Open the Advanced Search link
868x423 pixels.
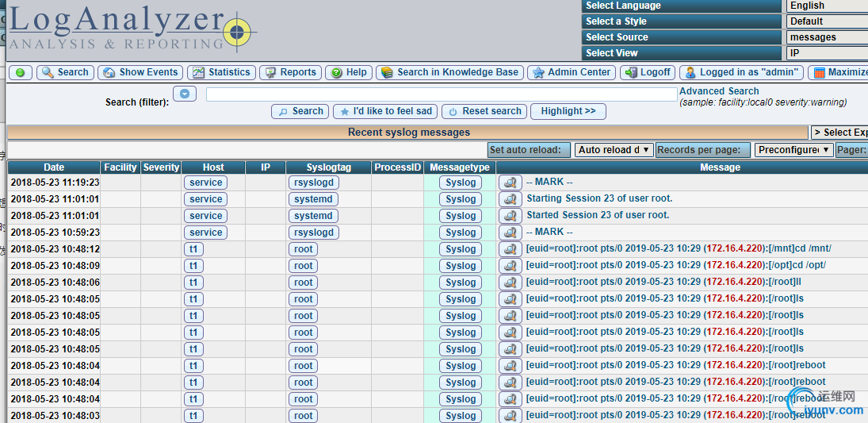click(x=719, y=91)
